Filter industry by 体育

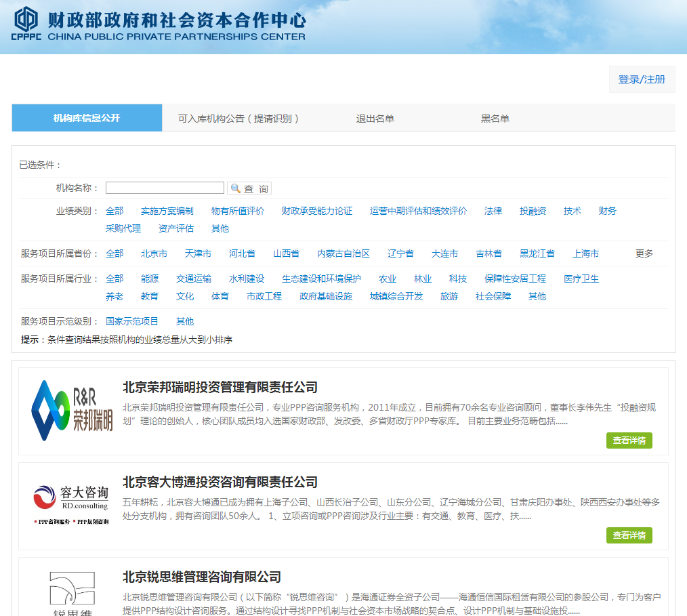[x=220, y=296]
